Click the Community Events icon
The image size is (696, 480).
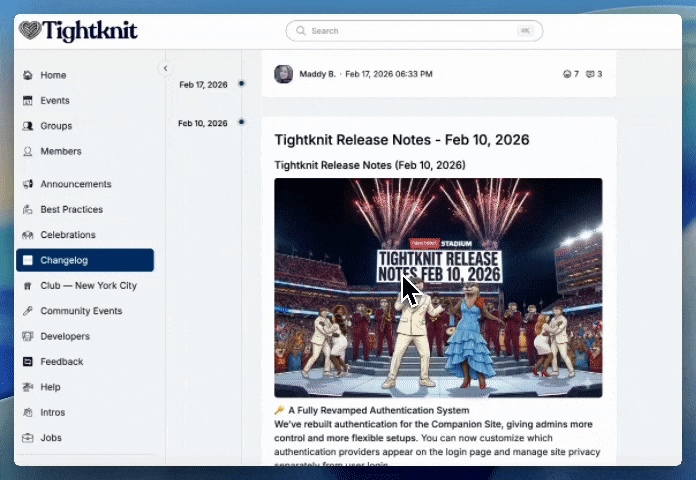pos(28,311)
